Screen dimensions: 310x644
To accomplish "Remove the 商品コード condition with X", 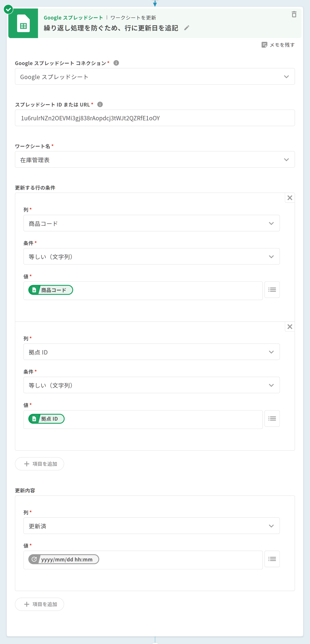I will pos(290,198).
